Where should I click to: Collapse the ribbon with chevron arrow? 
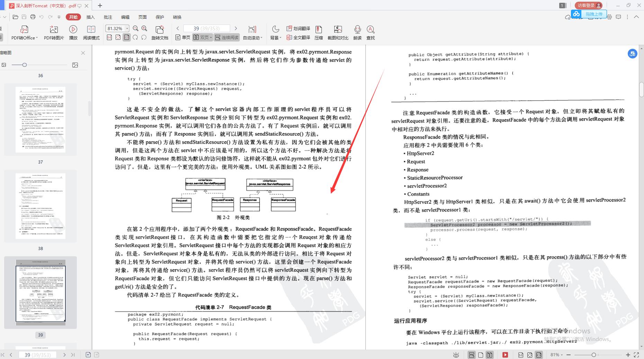pos(636,17)
